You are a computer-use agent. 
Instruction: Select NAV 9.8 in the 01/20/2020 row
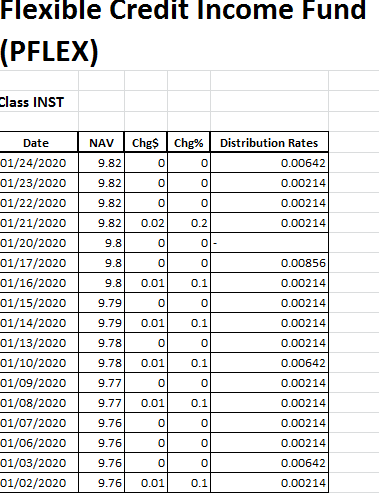tap(101, 243)
